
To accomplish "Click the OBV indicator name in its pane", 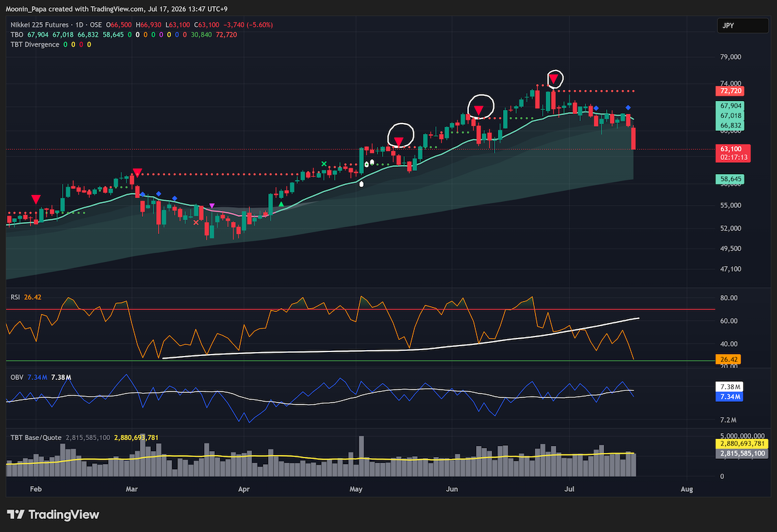I will coord(17,376).
